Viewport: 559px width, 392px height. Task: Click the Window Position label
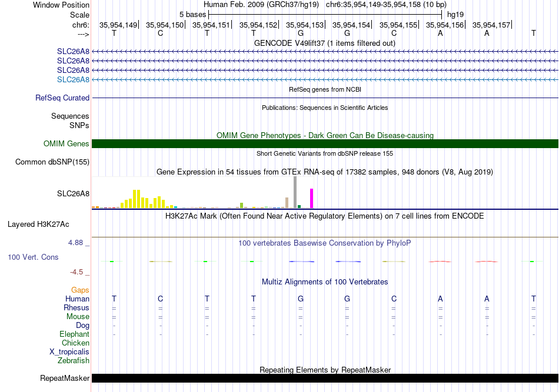pyautogui.click(x=61, y=5)
